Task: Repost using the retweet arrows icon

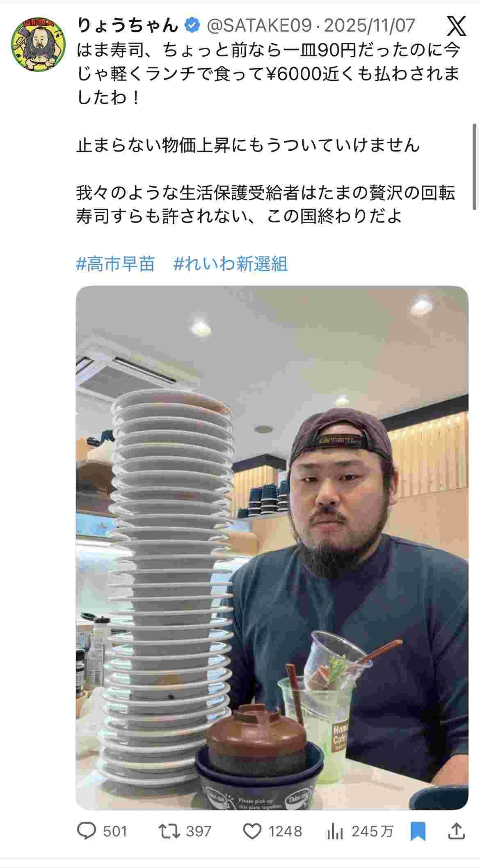Action: (169, 831)
